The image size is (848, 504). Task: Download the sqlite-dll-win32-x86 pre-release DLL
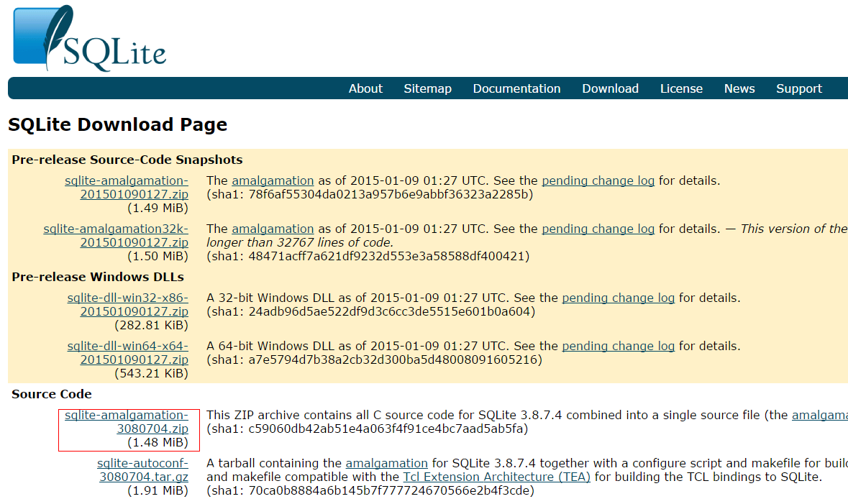pos(128,305)
